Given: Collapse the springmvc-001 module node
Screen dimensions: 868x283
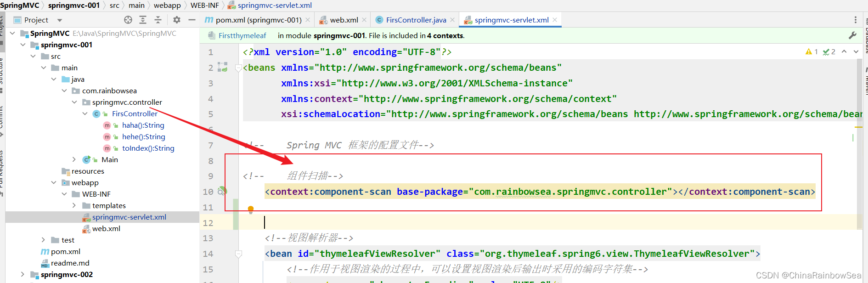Looking at the screenshot, I should pyautogui.click(x=23, y=45).
